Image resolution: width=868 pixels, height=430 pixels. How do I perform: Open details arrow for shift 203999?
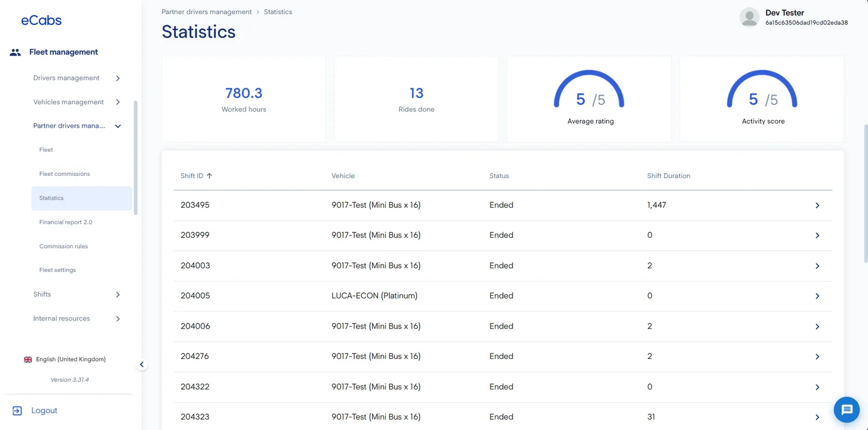(x=817, y=236)
